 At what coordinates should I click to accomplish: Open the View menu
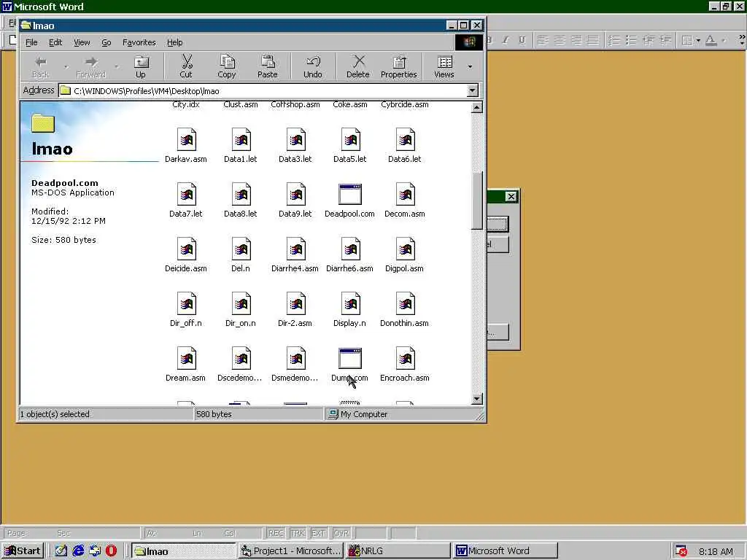tap(82, 42)
